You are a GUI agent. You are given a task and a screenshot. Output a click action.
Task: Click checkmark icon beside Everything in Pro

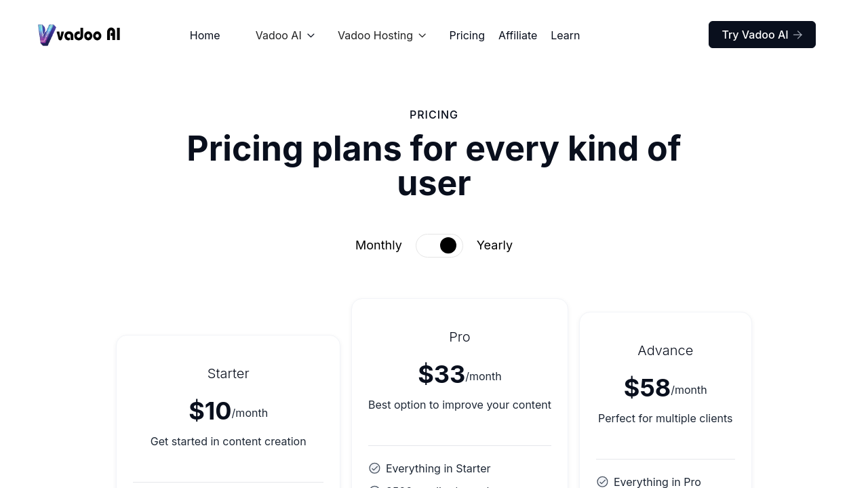(602, 482)
